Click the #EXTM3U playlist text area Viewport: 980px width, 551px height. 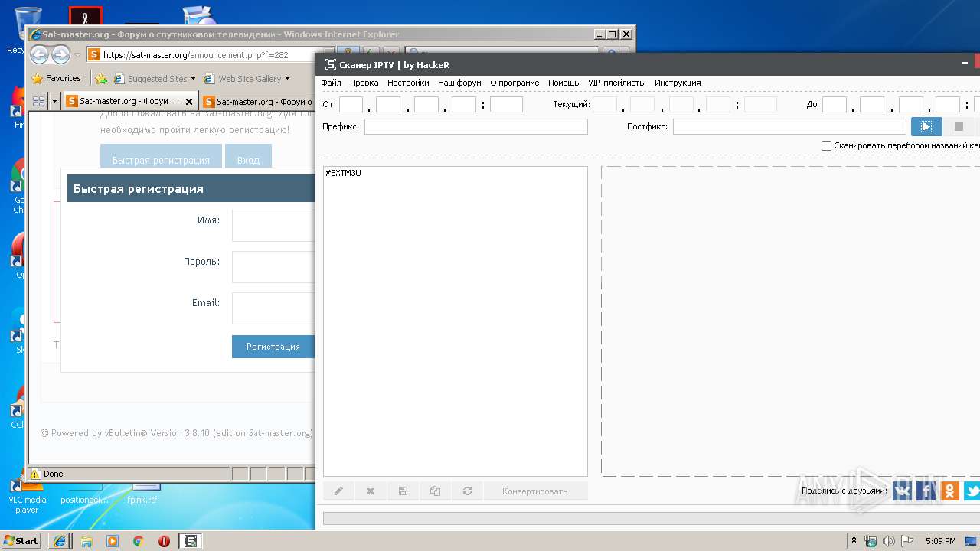(456, 321)
